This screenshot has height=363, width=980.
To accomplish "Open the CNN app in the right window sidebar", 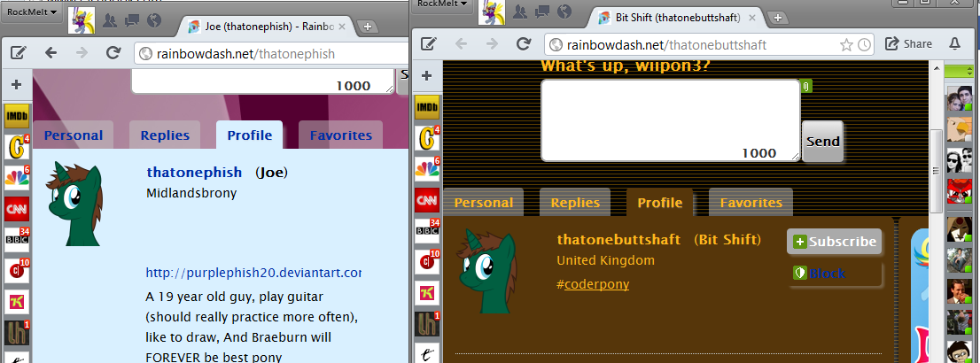I will point(427,200).
